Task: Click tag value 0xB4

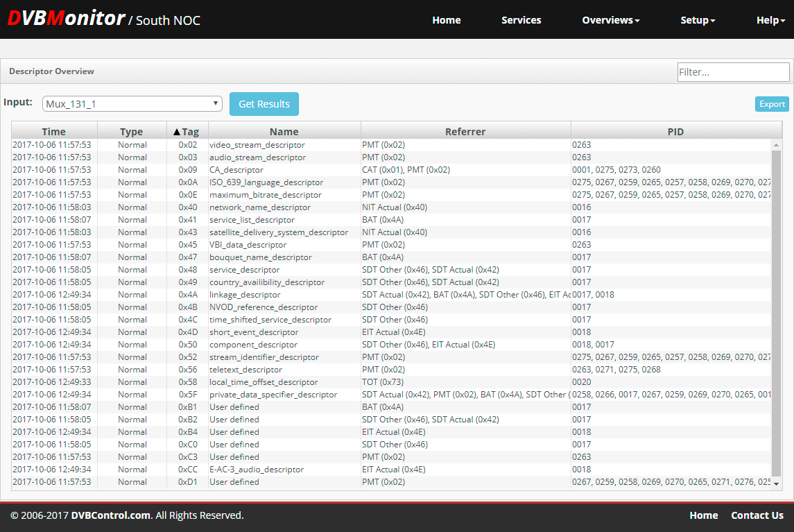Action: click(x=187, y=432)
